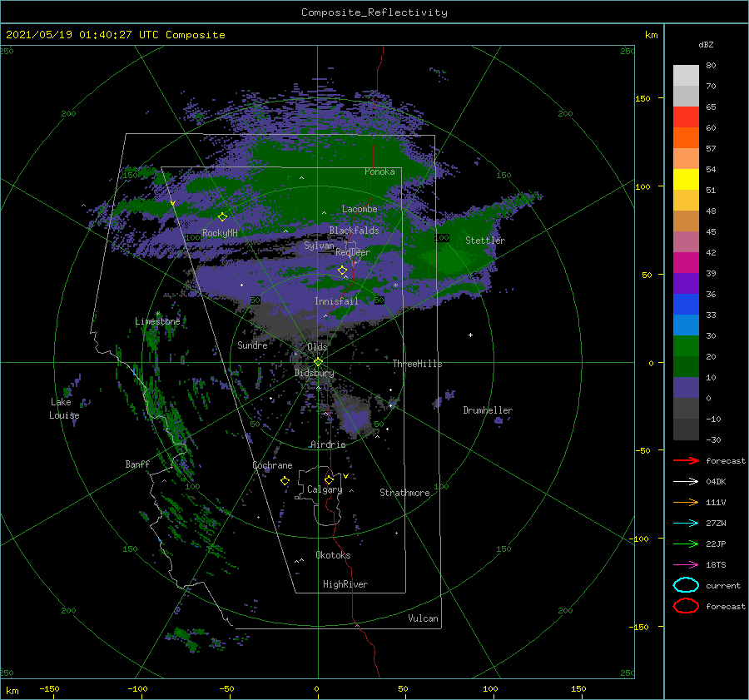This screenshot has width=749, height=700.
Task: Click the red forecast ellipse icon
Action: [x=686, y=606]
